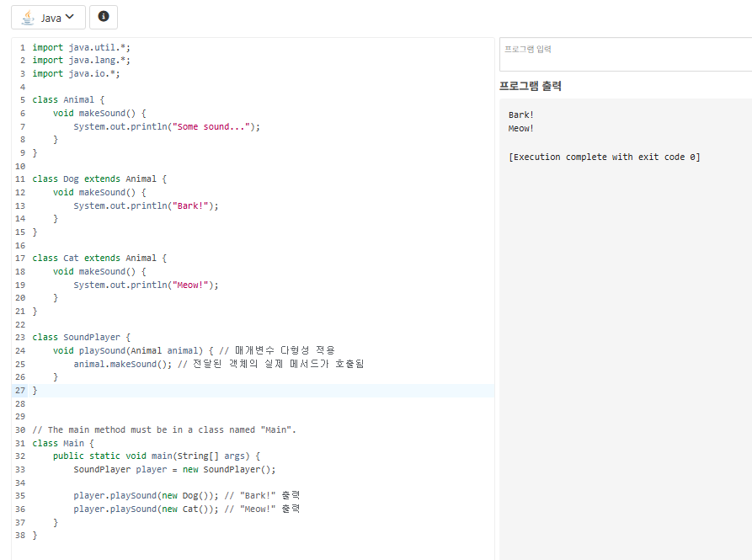Image resolution: width=752 pixels, height=560 pixels.
Task: Click 'class SoundPlayer {' line
Action: coord(81,337)
